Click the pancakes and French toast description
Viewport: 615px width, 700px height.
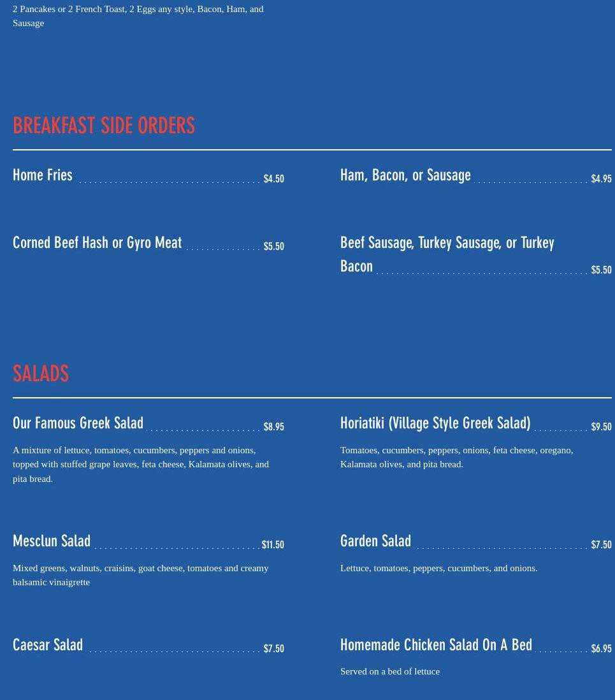point(138,16)
